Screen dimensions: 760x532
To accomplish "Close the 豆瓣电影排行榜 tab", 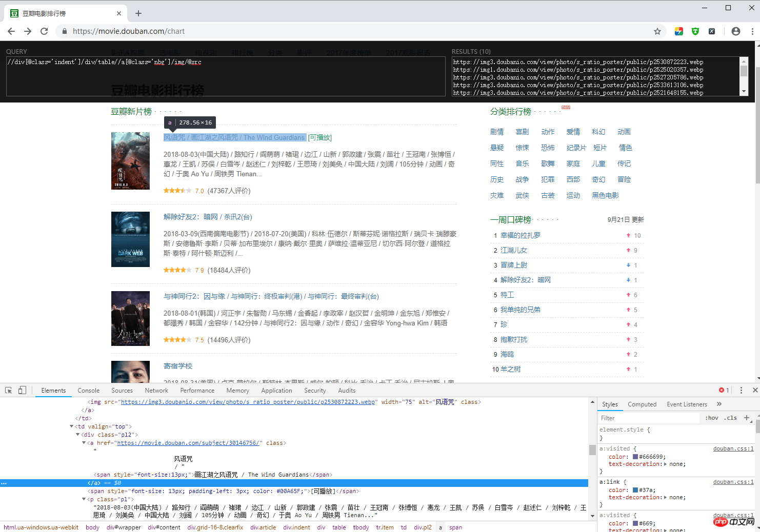I will (119, 13).
